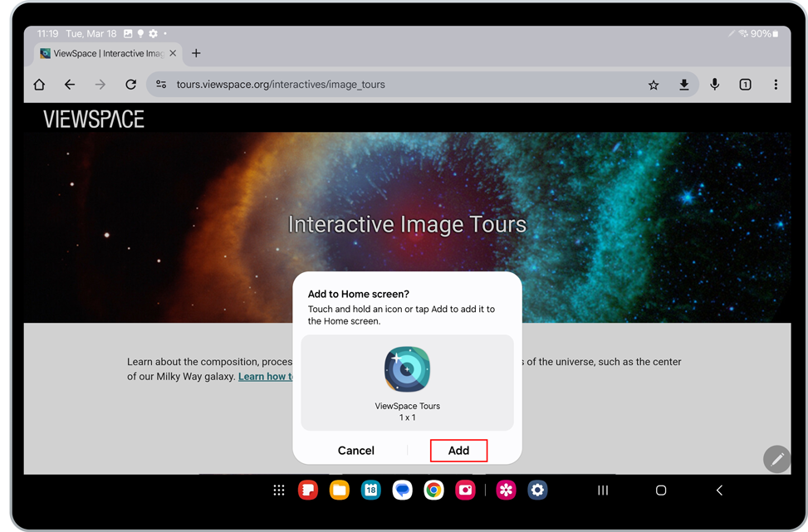Image resolution: width=808 pixels, height=532 pixels.
Task: Open the Messages chat bubble app
Action: point(403,491)
